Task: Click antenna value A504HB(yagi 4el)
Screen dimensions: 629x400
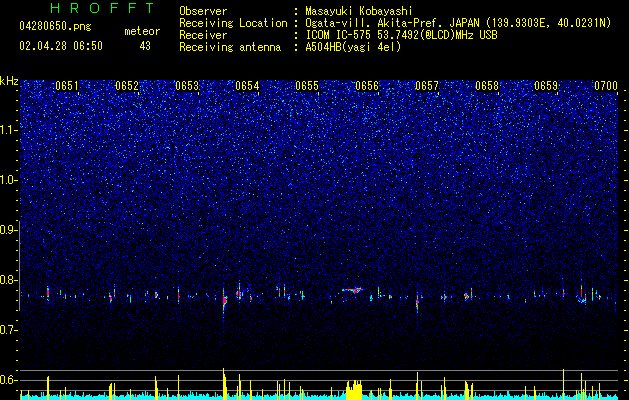Action: point(353,47)
